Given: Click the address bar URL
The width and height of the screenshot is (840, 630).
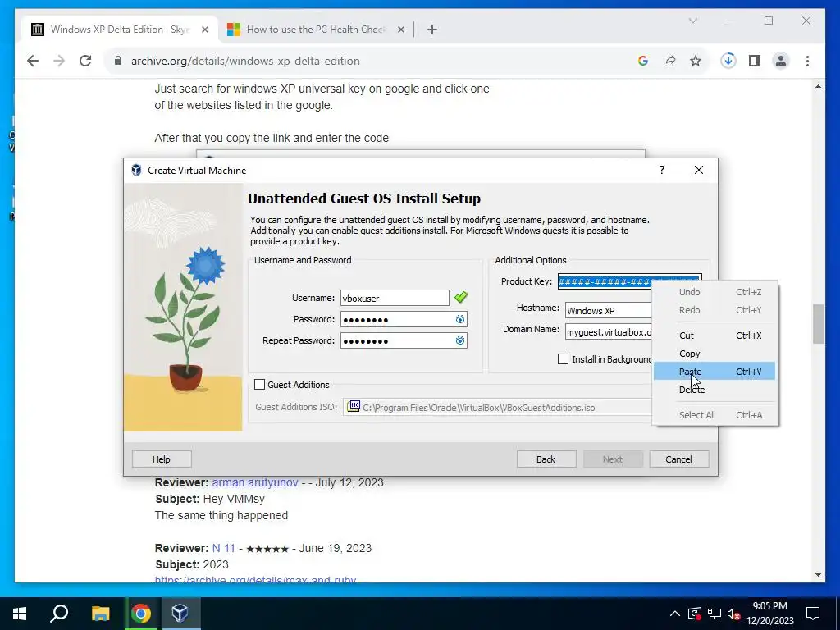Looking at the screenshot, I should pyautogui.click(x=245, y=61).
